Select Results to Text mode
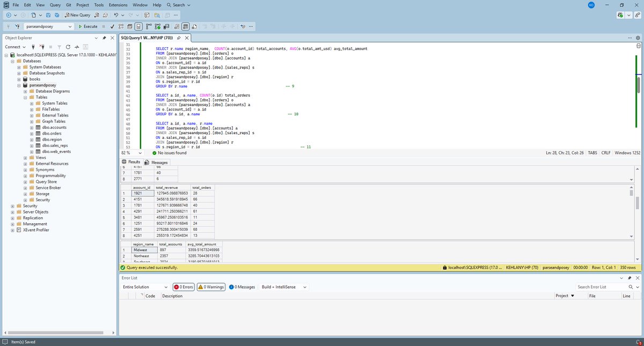The height and width of the screenshot is (346, 644). [177, 26]
